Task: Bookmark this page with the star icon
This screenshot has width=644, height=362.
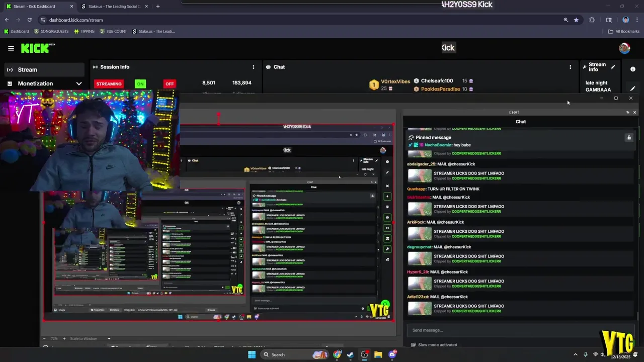Action: (x=576, y=20)
